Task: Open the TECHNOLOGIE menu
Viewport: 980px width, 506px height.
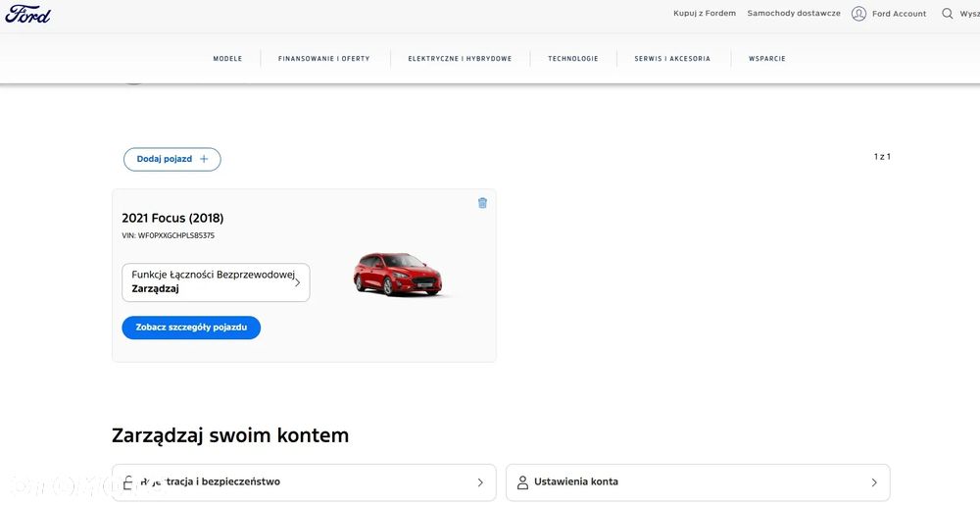Action: 573,59
